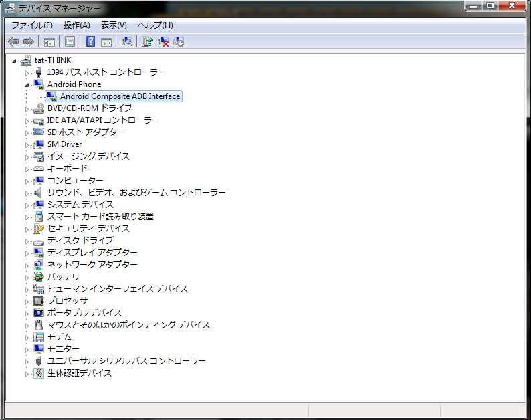531x420 pixels.
Task: Expand the IDE ATA/ATAPI コントローラー node
Action: (27, 121)
